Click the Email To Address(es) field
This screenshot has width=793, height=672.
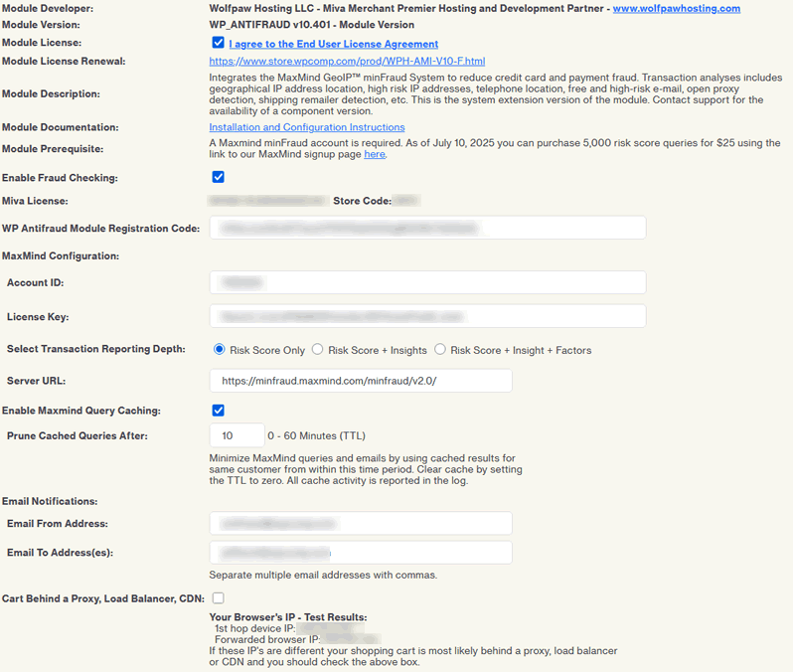click(x=361, y=553)
